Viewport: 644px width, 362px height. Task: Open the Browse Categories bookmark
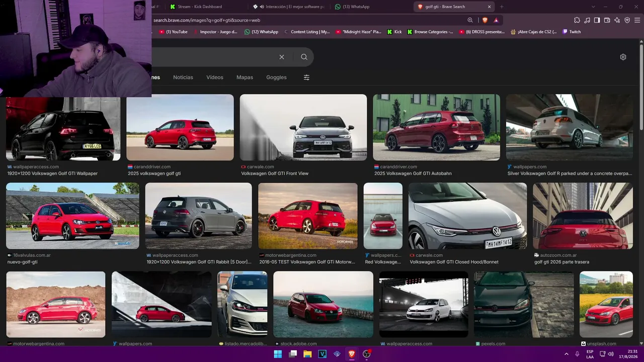[430, 32]
